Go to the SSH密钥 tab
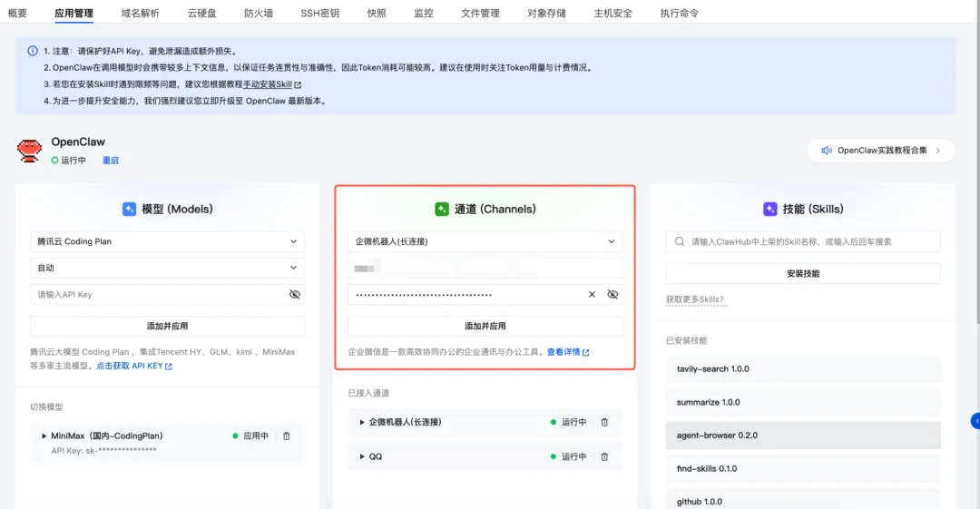The width and height of the screenshot is (980, 509). click(319, 13)
